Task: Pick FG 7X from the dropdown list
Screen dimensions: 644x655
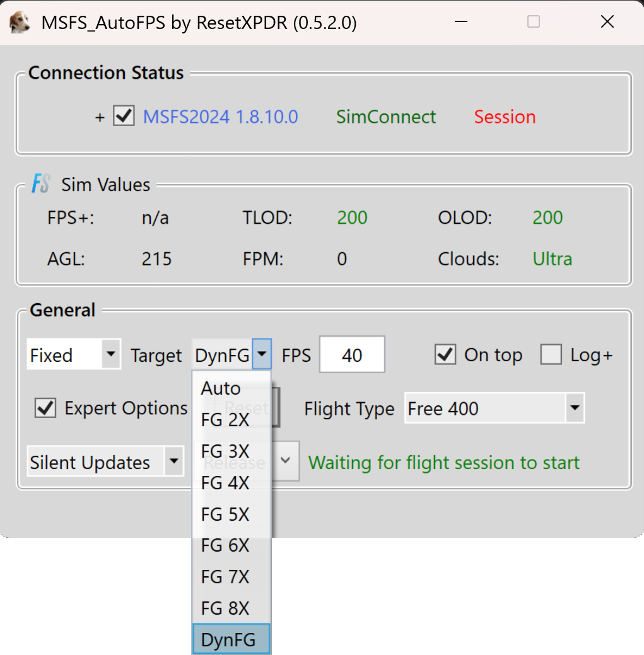Action: [231, 577]
